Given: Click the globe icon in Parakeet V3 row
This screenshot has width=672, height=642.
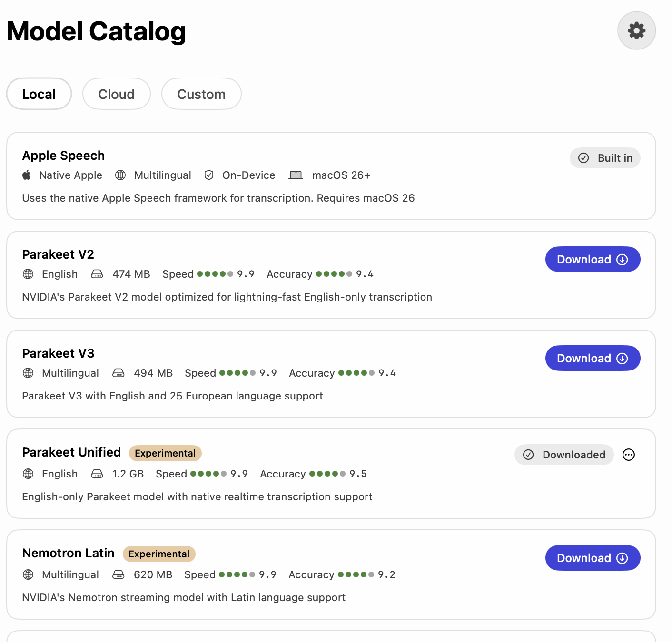Looking at the screenshot, I should (x=28, y=373).
